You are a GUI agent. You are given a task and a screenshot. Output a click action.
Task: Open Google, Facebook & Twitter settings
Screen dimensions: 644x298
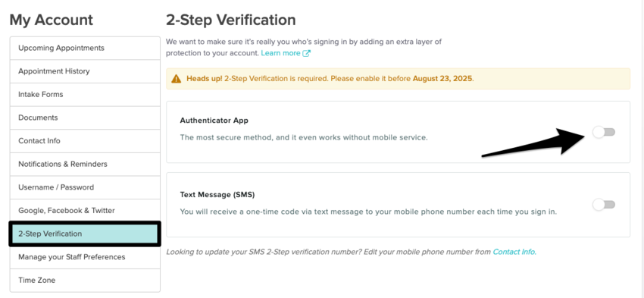(x=85, y=211)
